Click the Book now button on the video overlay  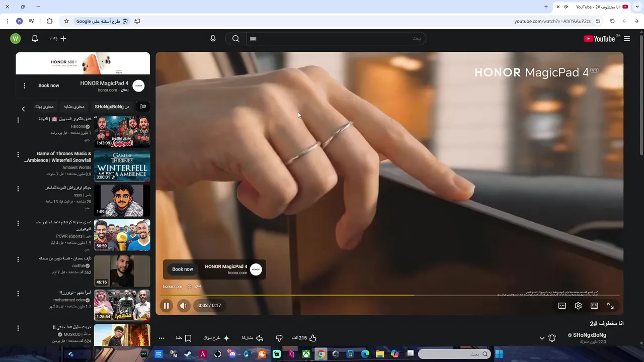(x=183, y=269)
